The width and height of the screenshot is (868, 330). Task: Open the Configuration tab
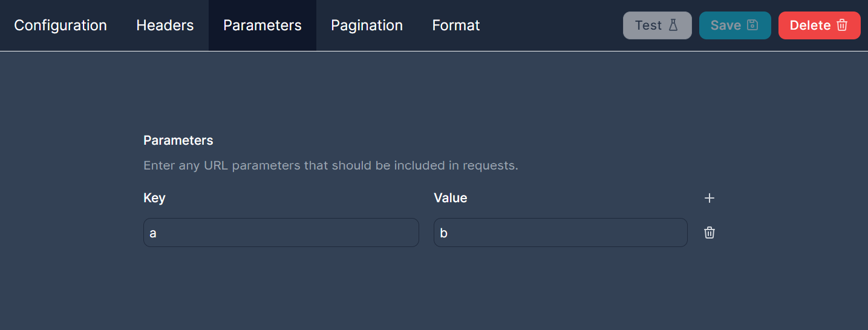pyautogui.click(x=60, y=25)
